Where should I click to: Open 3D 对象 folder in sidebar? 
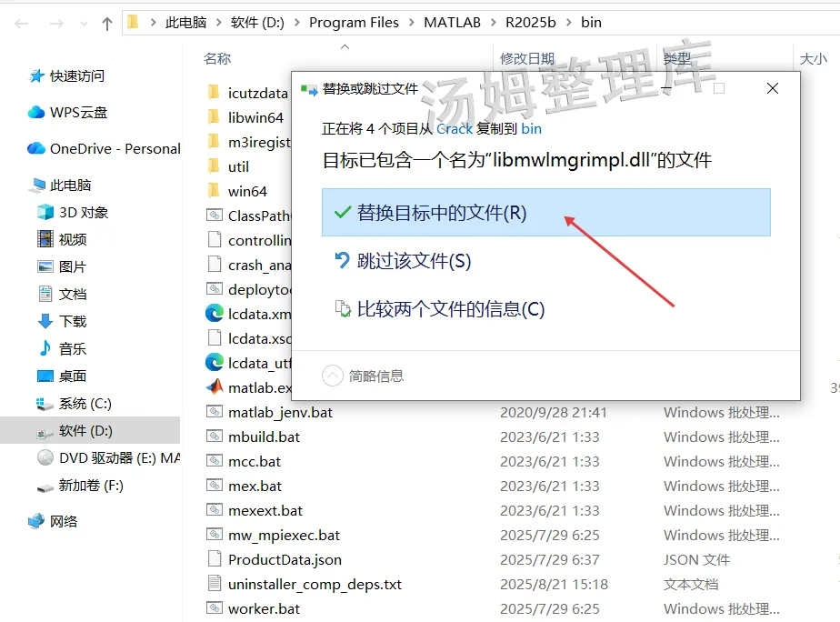(x=84, y=213)
